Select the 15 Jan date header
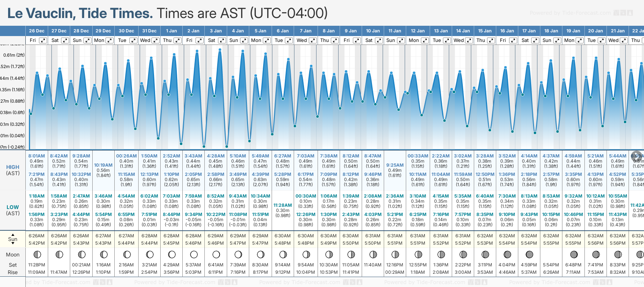644x287 pixels. (485, 31)
